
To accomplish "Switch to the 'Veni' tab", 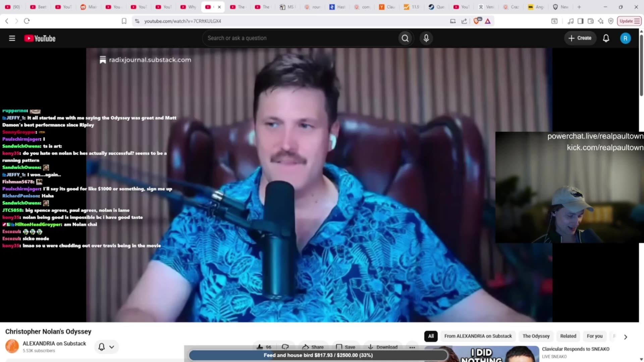I will (x=487, y=7).
